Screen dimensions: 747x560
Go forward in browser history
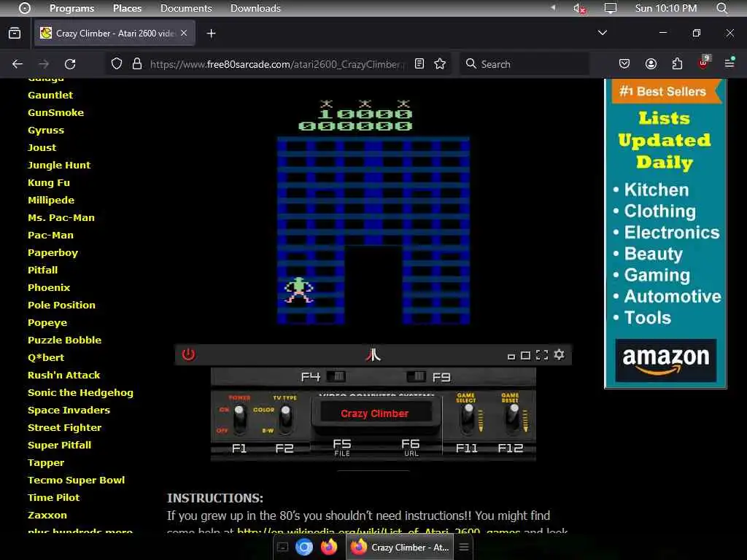point(44,64)
